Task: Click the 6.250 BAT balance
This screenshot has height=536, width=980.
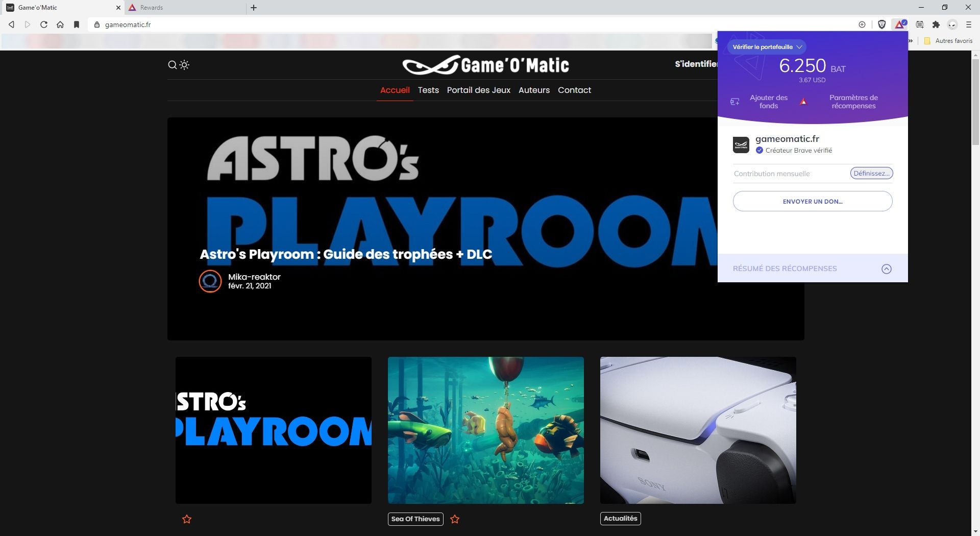Action: [813, 66]
